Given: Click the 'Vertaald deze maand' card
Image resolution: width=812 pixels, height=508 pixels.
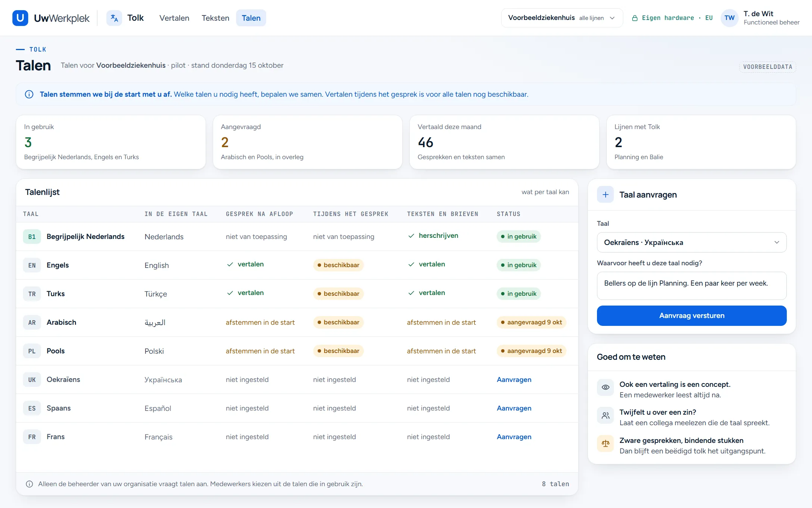Looking at the screenshot, I should pyautogui.click(x=504, y=142).
